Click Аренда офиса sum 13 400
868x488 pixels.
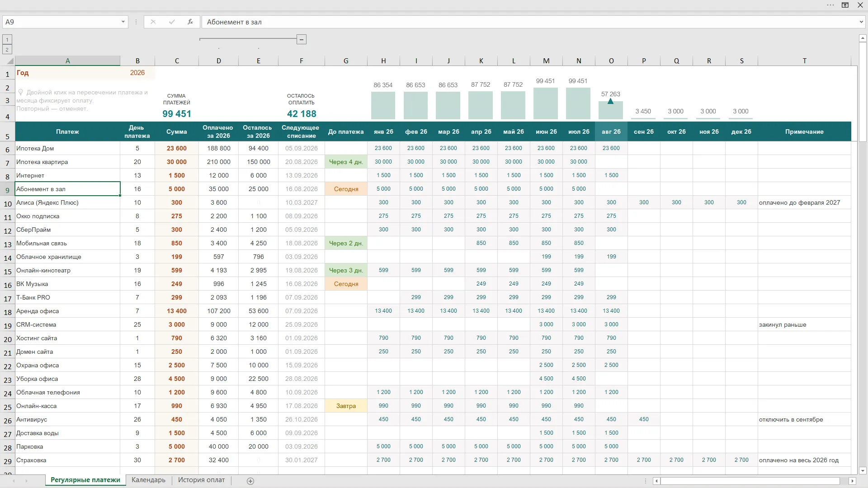click(177, 311)
